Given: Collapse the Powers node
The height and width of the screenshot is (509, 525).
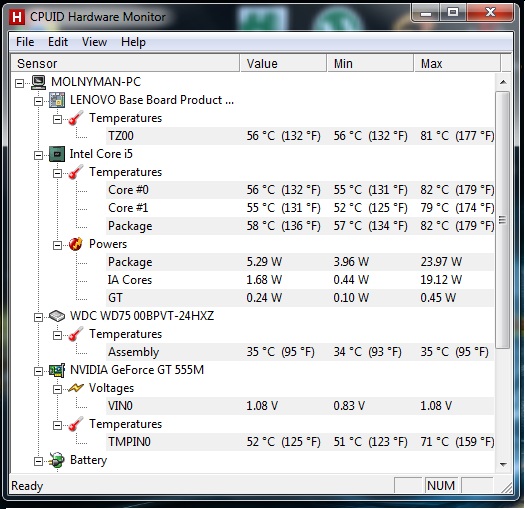Looking at the screenshot, I should tap(57, 245).
